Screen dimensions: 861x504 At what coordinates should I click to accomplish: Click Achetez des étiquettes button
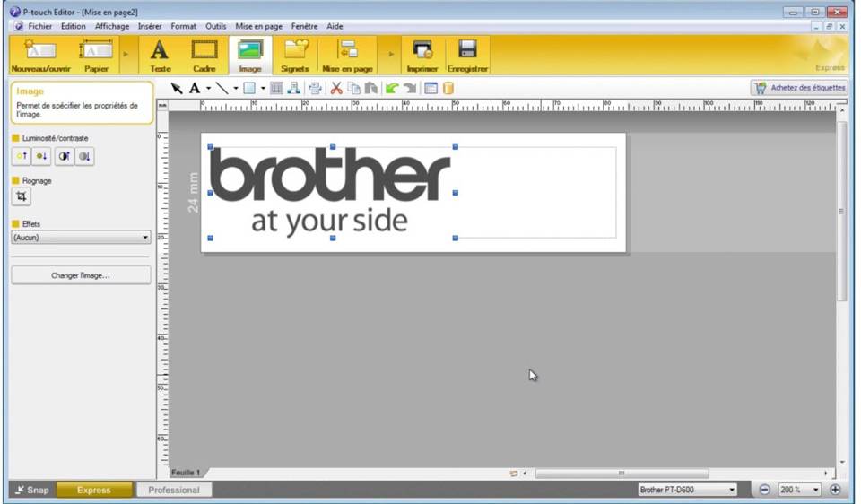(799, 88)
